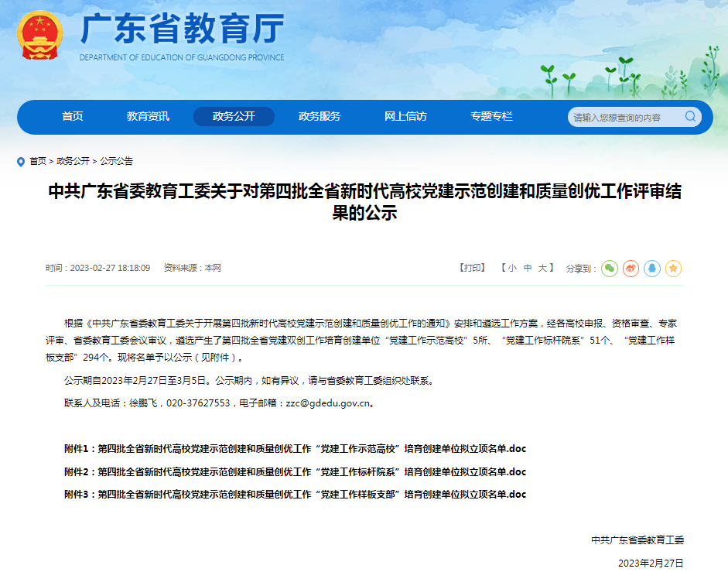Image resolution: width=728 pixels, height=579 pixels.
Task: Go to 政务服务 in the navigation bar
Action: point(320,117)
